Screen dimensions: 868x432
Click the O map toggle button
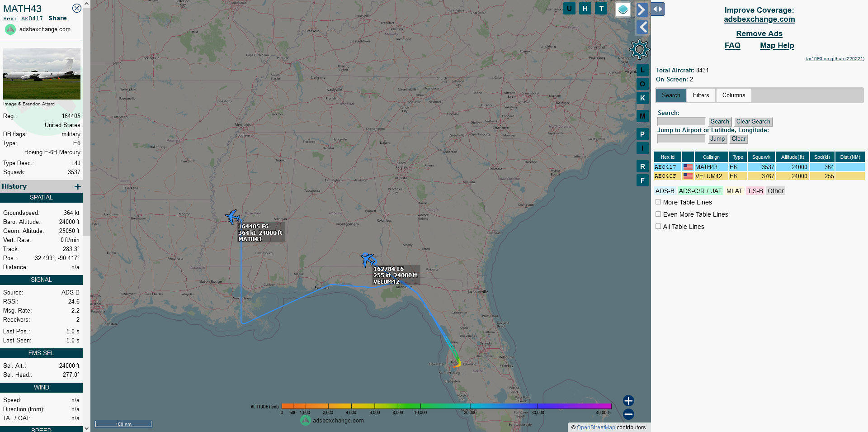pos(642,84)
